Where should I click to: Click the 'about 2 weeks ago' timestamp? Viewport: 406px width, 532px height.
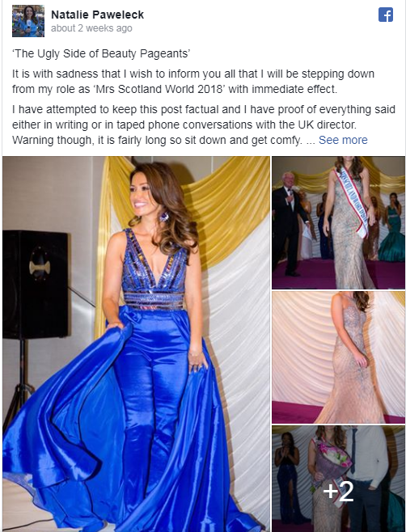click(91, 28)
